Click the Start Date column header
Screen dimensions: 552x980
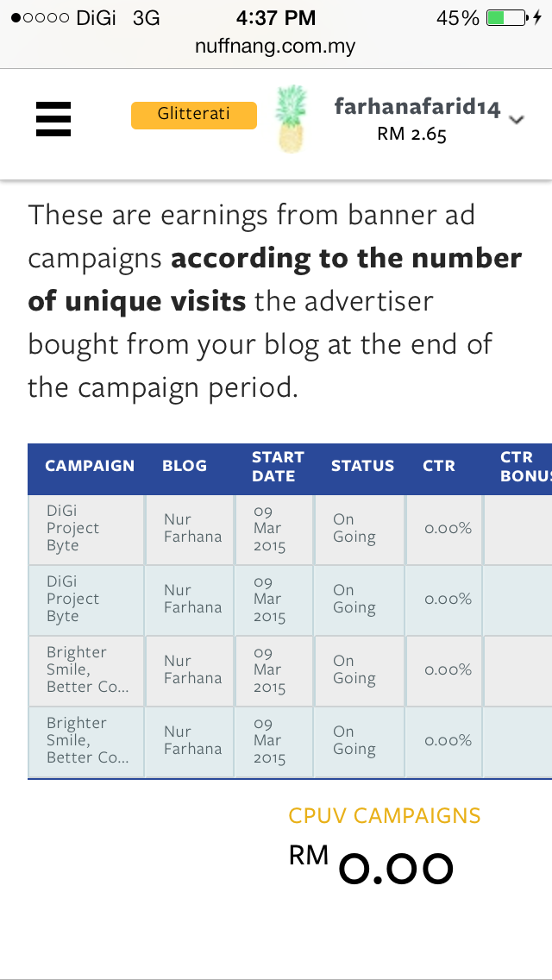[278, 466]
